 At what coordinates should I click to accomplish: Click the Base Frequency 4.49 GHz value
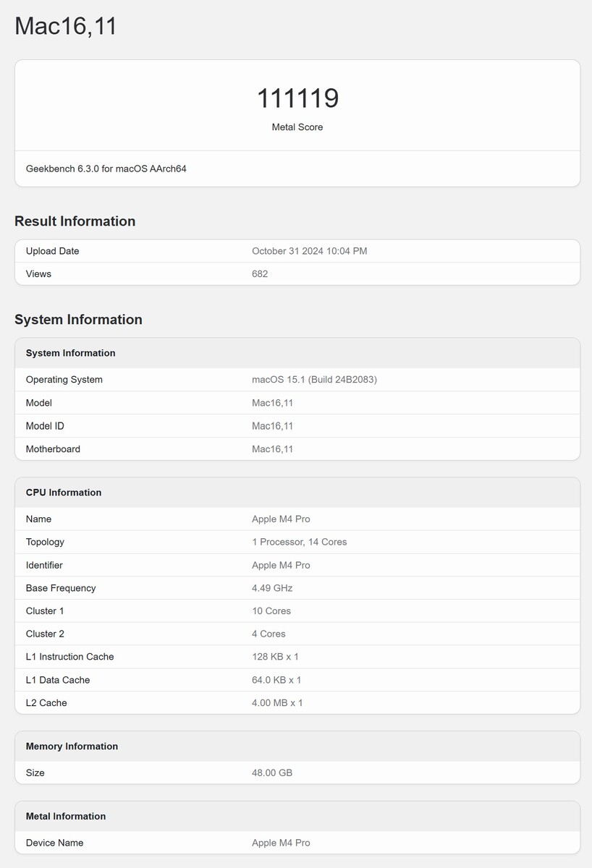pyautogui.click(x=272, y=588)
